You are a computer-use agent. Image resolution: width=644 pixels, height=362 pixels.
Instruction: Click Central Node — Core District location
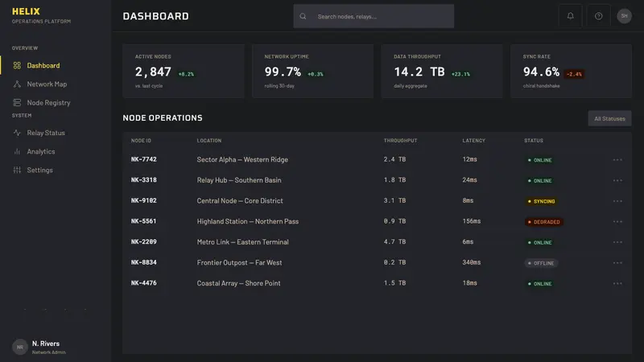coord(240,200)
